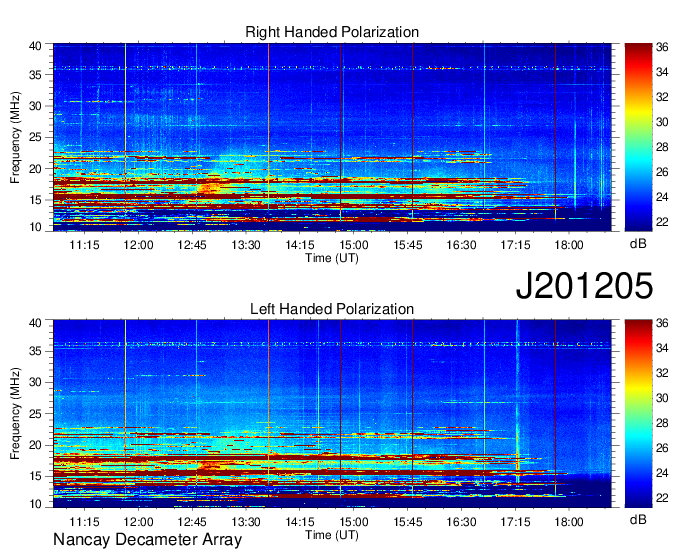Click "15:45" time tick on Right Handed plot
This screenshot has width=680, height=552.
point(408,245)
